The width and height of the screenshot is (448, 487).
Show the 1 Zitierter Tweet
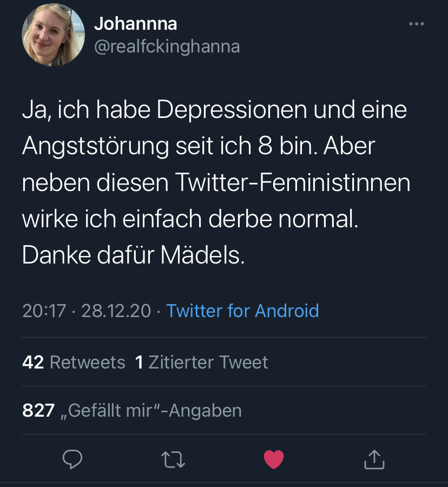click(201, 362)
